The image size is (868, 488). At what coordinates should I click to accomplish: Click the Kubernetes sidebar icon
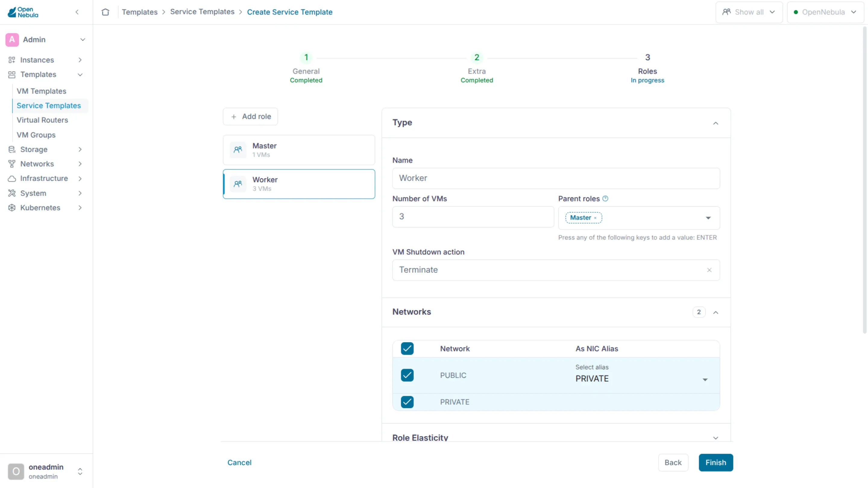(x=12, y=208)
